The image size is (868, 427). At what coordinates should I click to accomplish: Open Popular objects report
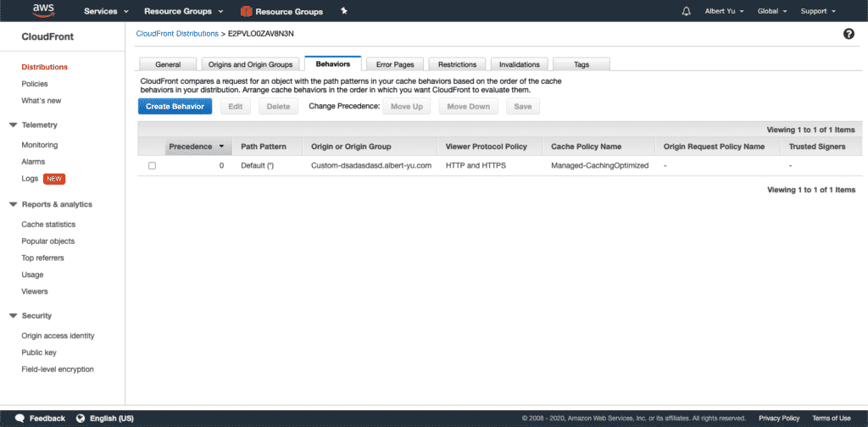click(47, 241)
